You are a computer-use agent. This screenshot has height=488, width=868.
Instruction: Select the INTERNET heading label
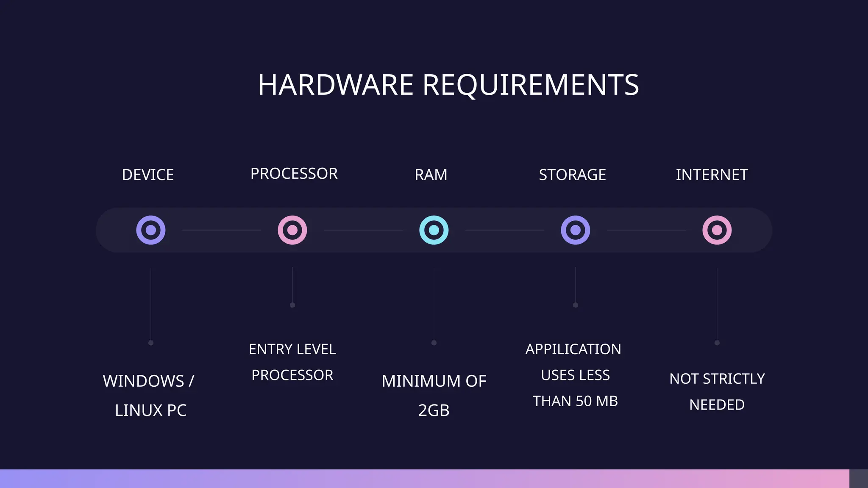712,175
